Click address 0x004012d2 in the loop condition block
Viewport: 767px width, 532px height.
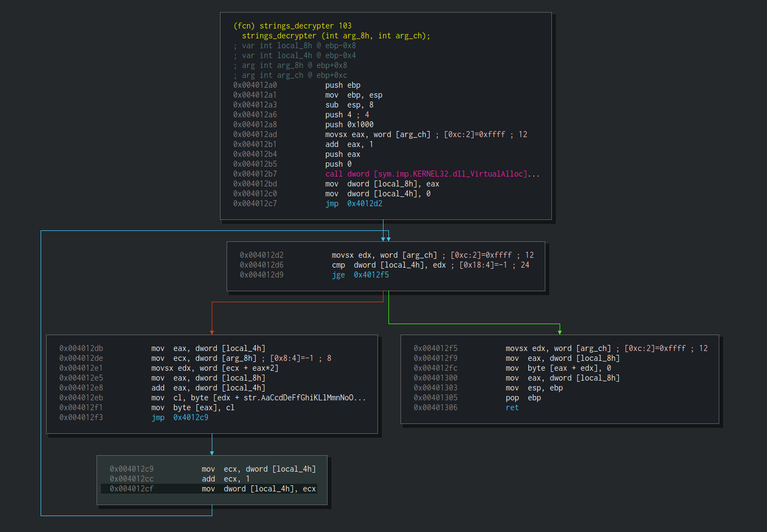(262, 255)
